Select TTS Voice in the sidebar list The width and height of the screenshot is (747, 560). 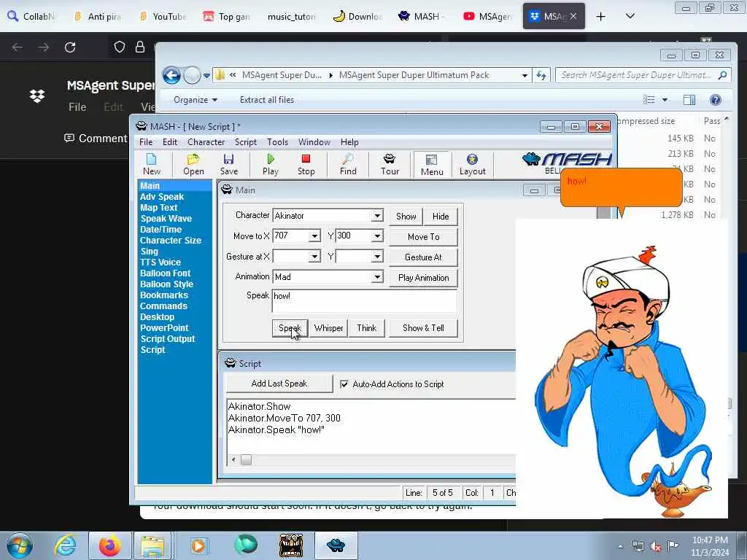[160, 262]
